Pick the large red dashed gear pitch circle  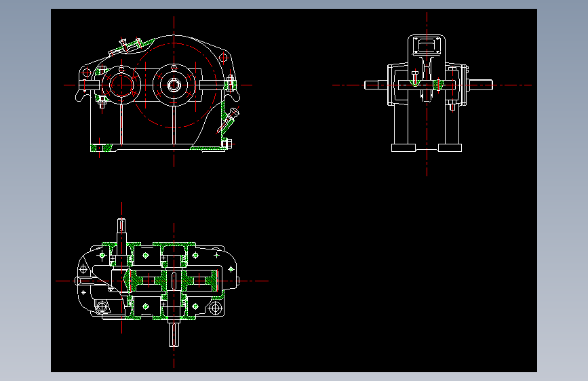[174, 85]
